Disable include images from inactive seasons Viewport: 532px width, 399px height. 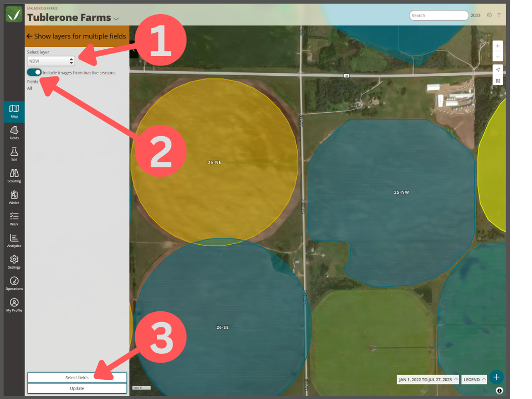pyautogui.click(x=34, y=72)
